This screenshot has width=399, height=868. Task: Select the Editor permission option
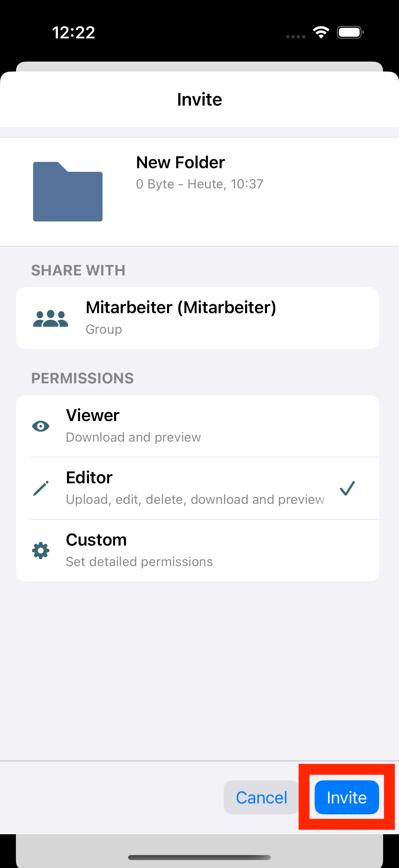click(x=197, y=488)
